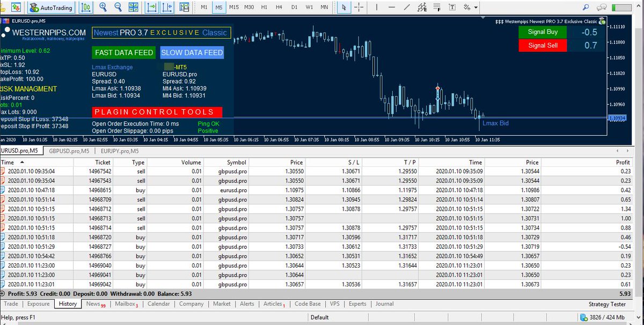Open the History tab
This screenshot has width=644, height=325.
68,304
